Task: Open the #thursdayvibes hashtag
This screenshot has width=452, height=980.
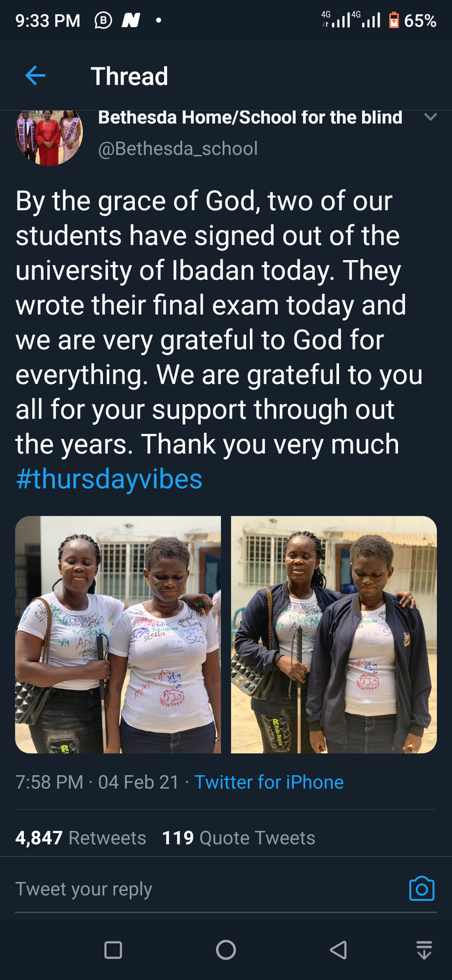Action: [x=109, y=479]
